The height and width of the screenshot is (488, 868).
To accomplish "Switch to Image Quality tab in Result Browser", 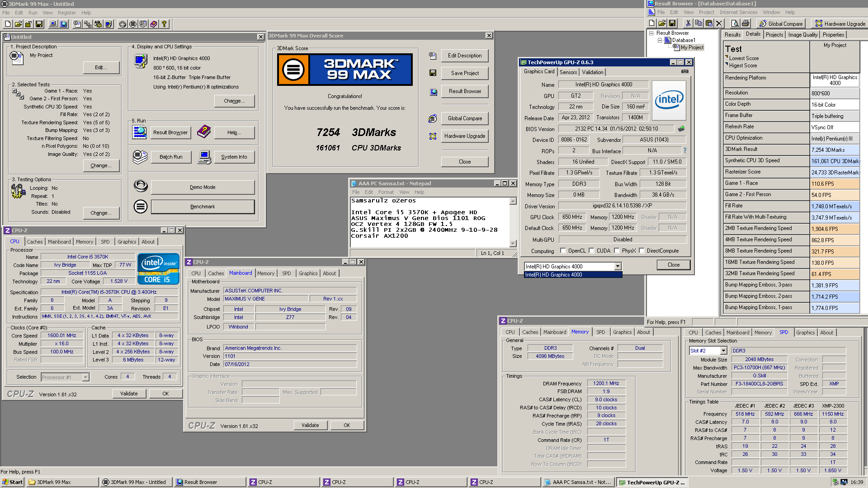I will pyautogui.click(x=802, y=35).
